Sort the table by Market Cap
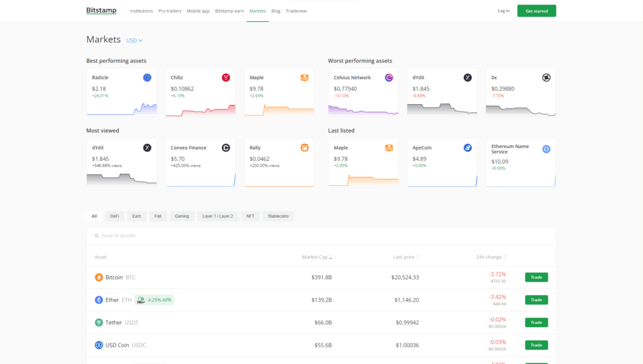The image size is (643, 364). [x=316, y=257]
